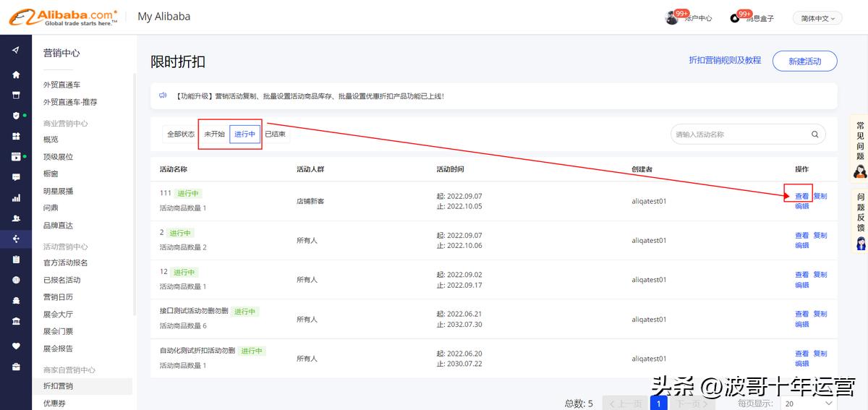Open the 每页显示 20 page size dropdown
This screenshot has width=868, height=410.
coord(810,403)
